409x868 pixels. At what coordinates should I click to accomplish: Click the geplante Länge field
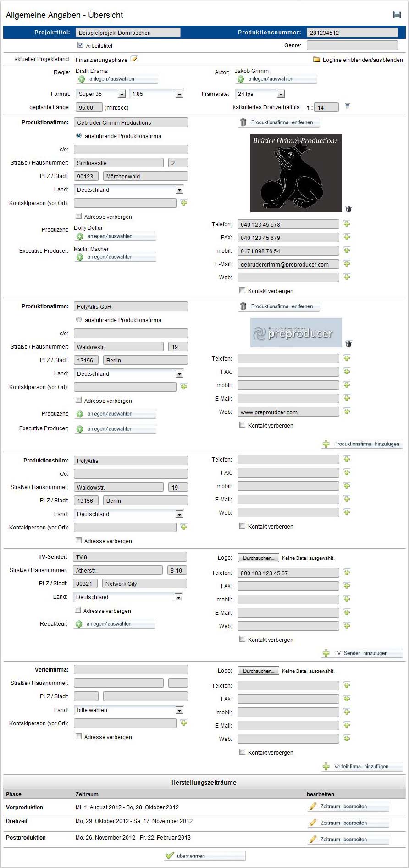coord(88,107)
